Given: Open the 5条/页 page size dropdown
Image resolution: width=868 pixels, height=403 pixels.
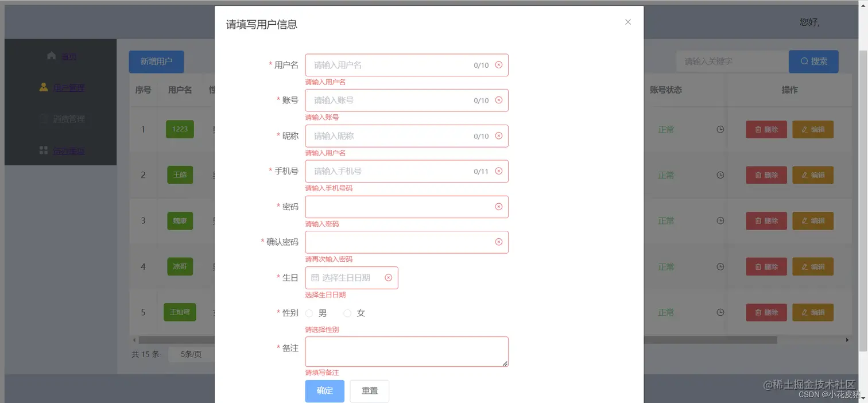Looking at the screenshot, I should click(x=192, y=354).
